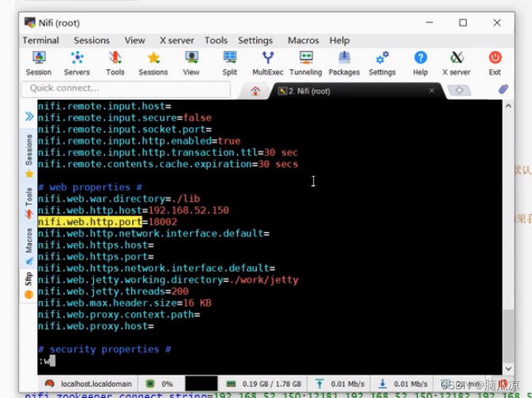The image size is (532, 398).
Task: Open the Help menu
Action: coord(340,41)
